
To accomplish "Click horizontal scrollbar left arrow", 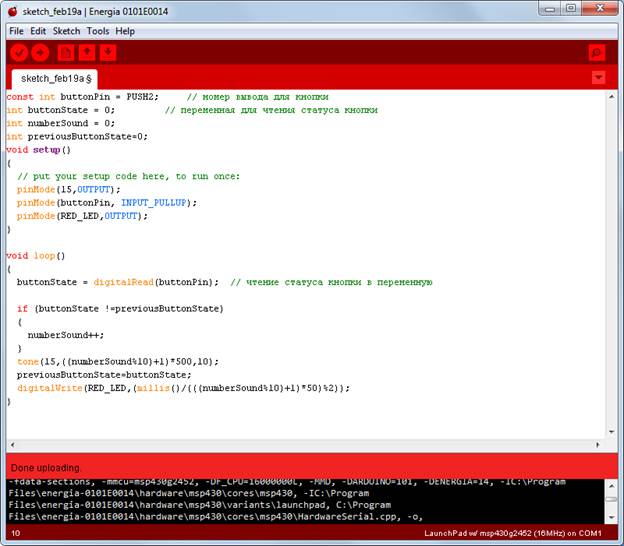I will tap(13, 445).
